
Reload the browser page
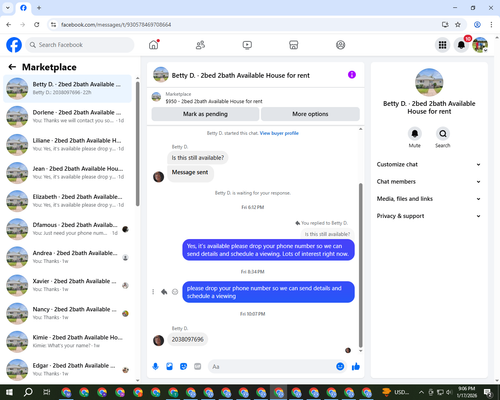tap(37, 24)
